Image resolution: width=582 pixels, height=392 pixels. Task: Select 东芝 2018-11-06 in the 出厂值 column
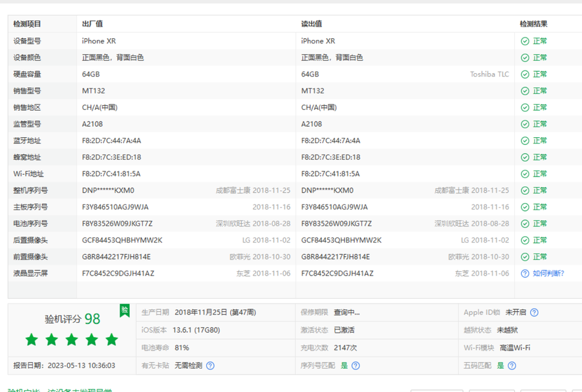pos(264,274)
